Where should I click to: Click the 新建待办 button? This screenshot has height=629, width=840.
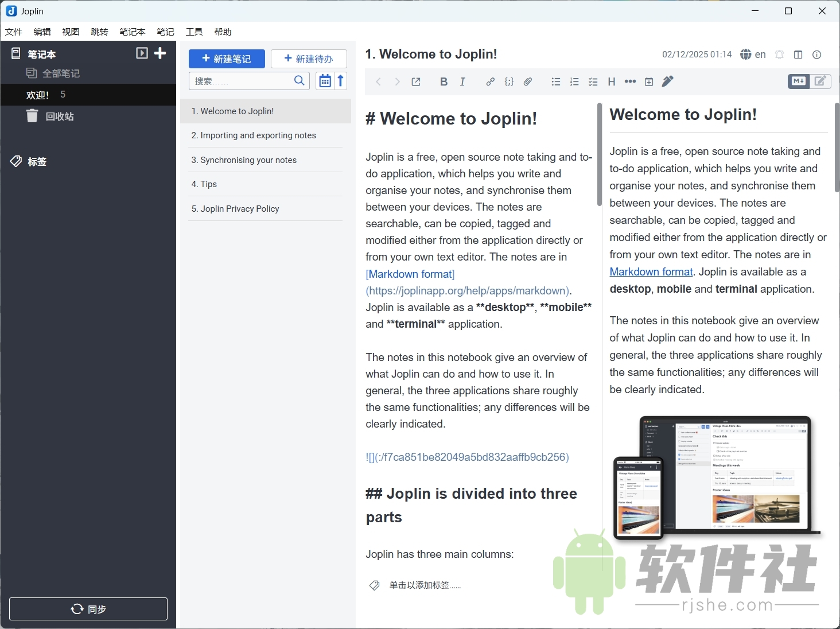click(x=309, y=59)
